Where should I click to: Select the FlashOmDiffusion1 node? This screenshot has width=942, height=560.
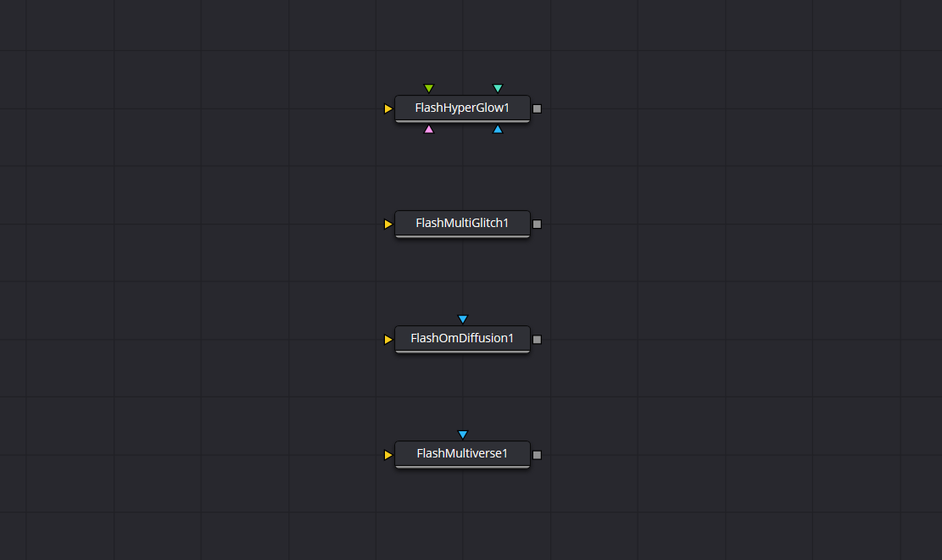pos(462,339)
